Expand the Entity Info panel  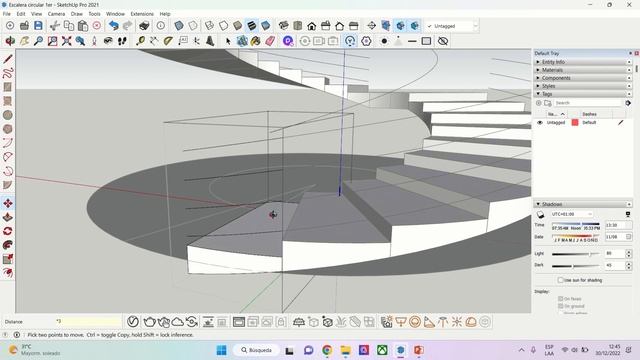click(582, 62)
